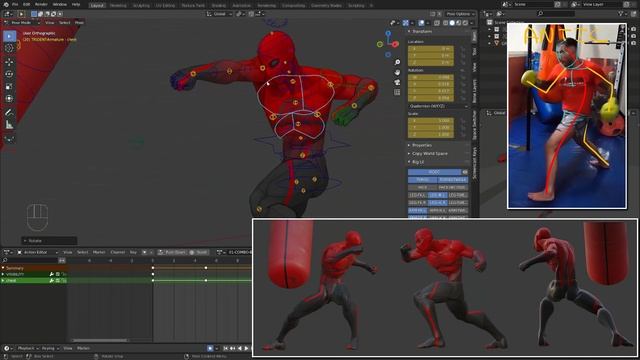Open the Pose Mode dropdown
The width and height of the screenshot is (640, 360).
click(x=22, y=23)
